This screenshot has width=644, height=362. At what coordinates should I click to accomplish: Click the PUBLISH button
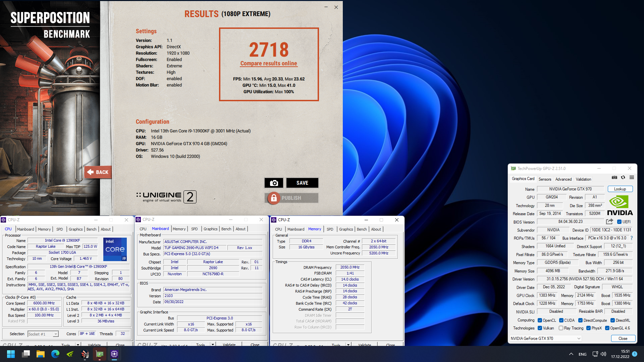[291, 198]
